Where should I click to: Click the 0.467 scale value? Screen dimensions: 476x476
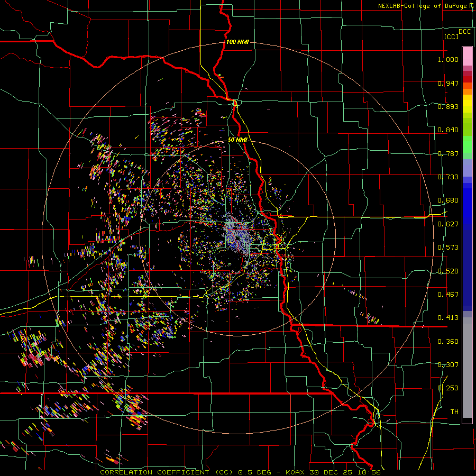pos(448,295)
